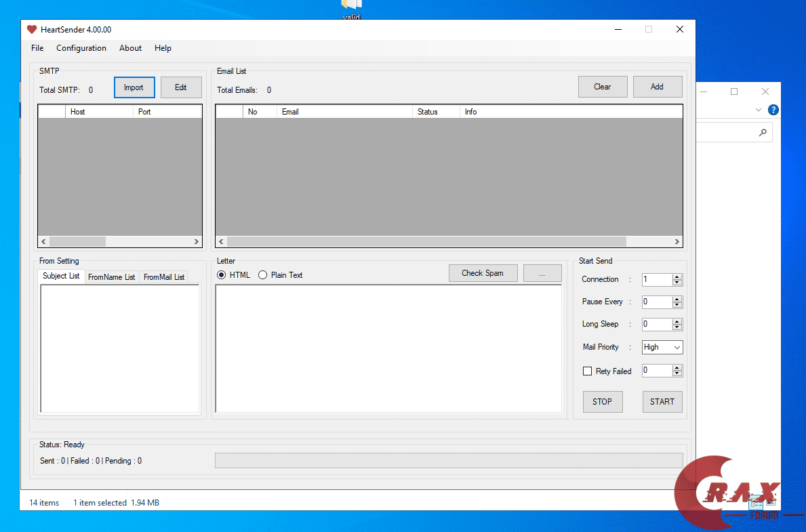The width and height of the screenshot is (806, 532).
Task: Open the Help menu
Action: [163, 48]
